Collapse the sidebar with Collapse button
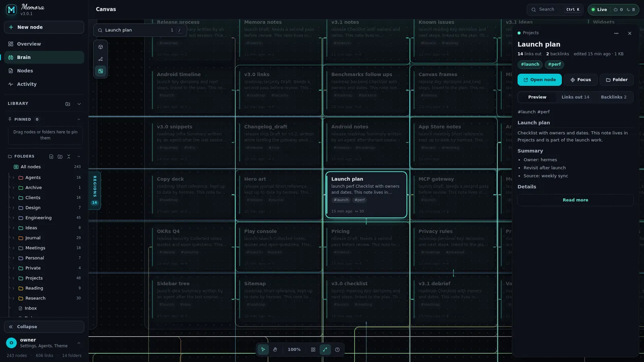This screenshot has height=362, width=644. point(44,327)
